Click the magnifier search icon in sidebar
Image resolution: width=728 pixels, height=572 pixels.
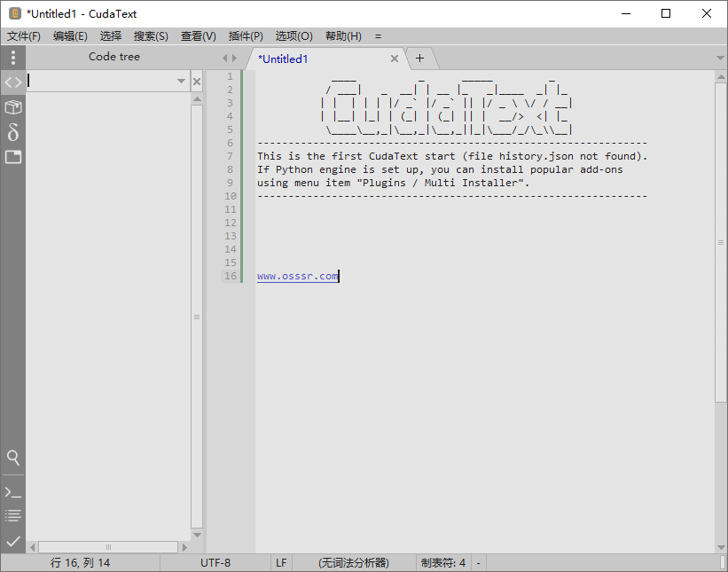[x=12, y=458]
